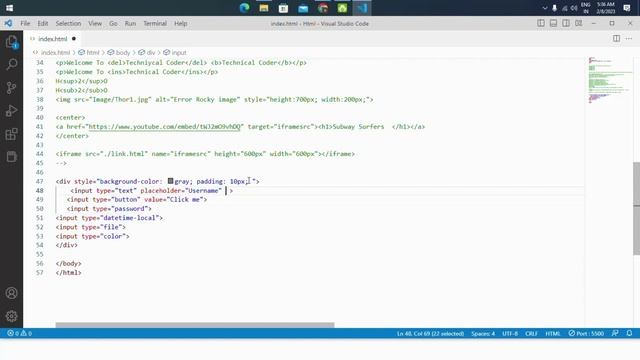This screenshot has height=360, width=640.
Task: Select the index.html editor tab
Action: click(x=53, y=39)
